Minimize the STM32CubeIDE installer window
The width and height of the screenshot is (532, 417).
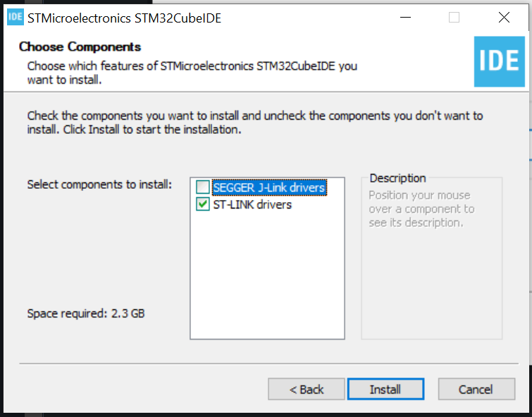(405, 18)
